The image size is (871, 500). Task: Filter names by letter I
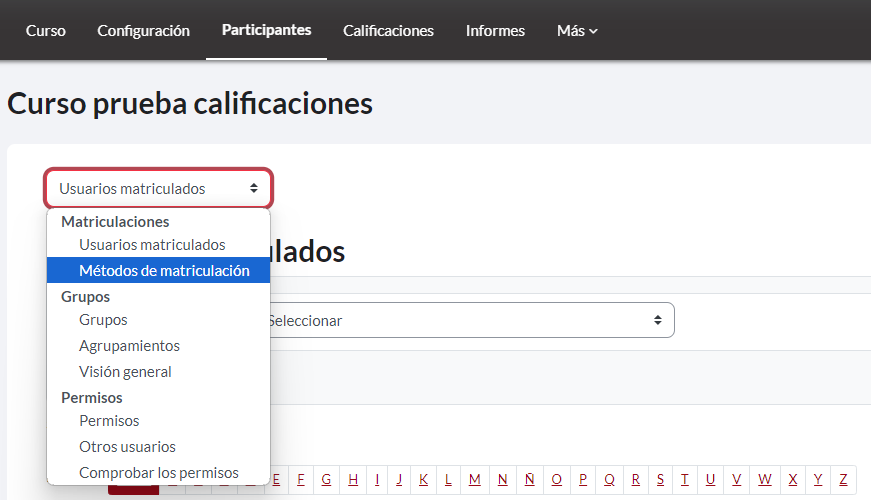click(377, 479)
